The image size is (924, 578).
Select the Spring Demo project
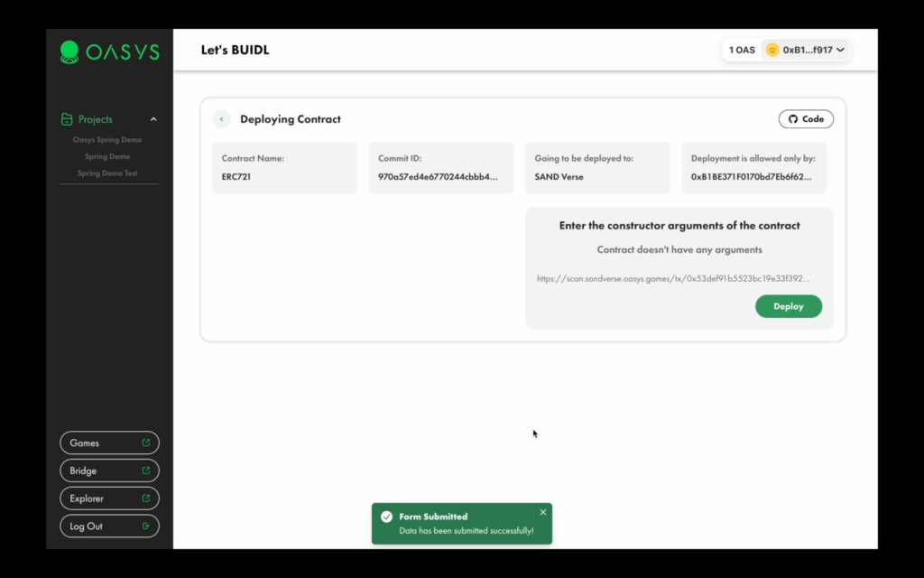point(107,156)
